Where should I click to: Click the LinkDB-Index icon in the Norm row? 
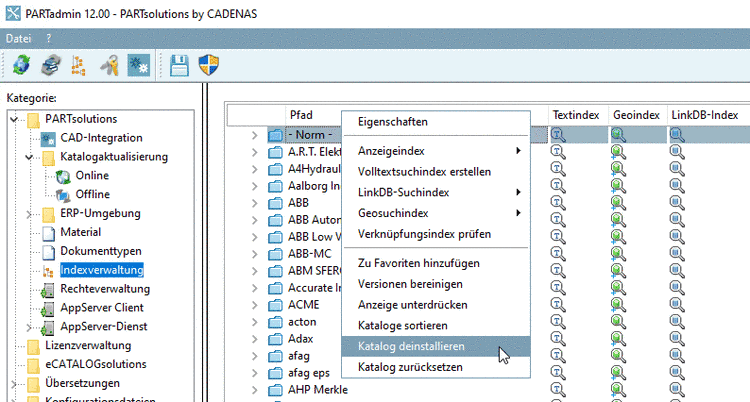677,135
